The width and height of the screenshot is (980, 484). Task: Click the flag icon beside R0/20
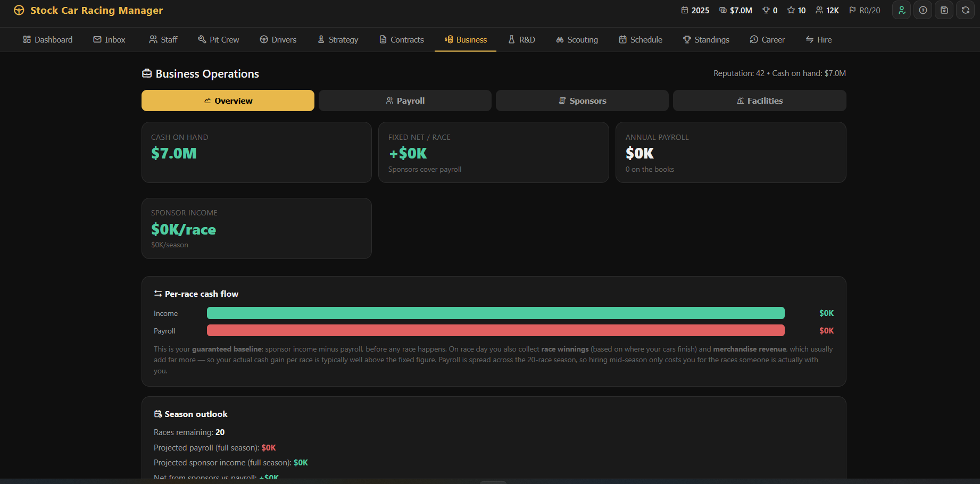pyautogui.click(x=852, y=10)
